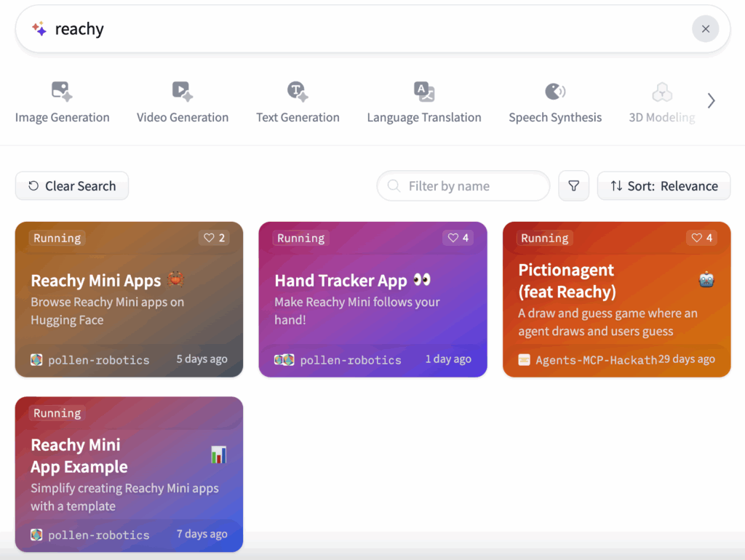Click the search field containing 'reachy'
Screen dimensions: 745x560
(x=372, y=29)
